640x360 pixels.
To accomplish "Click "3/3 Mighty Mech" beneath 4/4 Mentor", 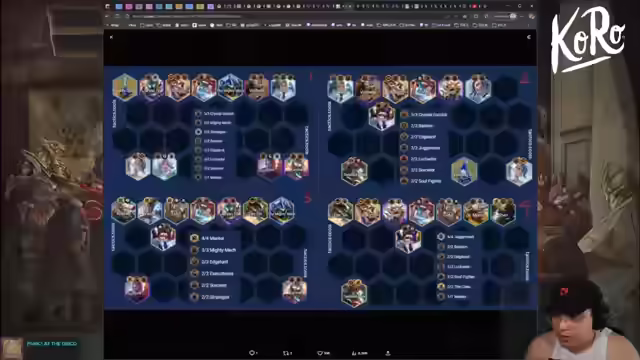I will point(213,250).
